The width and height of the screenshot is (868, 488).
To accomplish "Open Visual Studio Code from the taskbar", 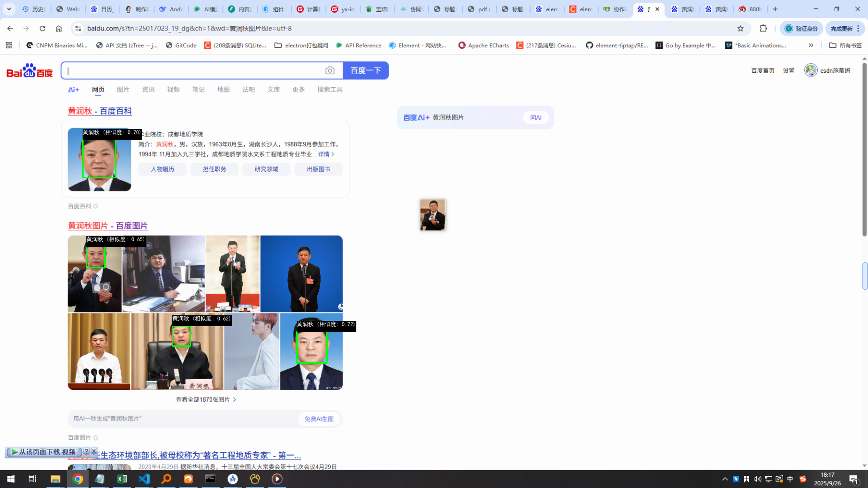I will [144, 479].
